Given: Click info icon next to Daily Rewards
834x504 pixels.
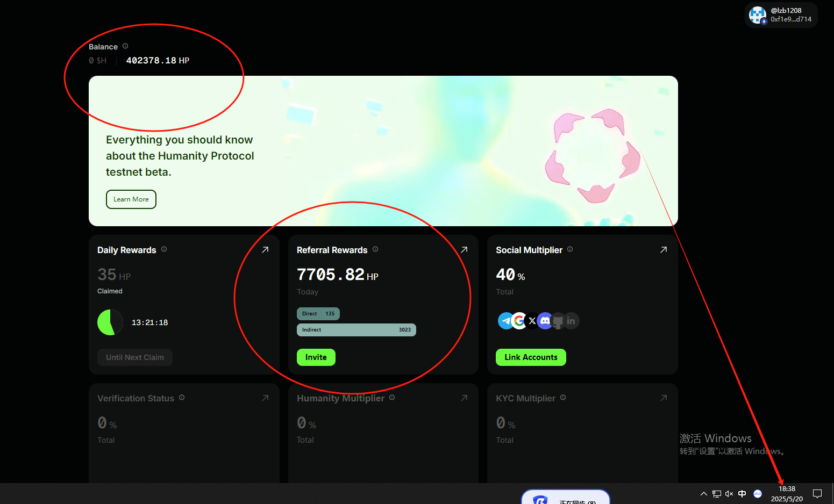Looking at the screenshot, I should 164,249.
